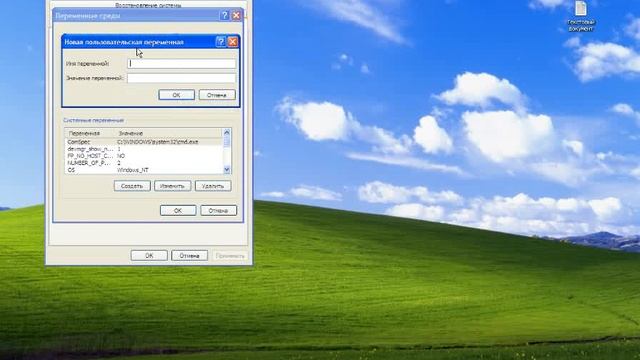The height and width of the screenshot is (360, 640).
Task: Select the OS variable row
Action: pos(144,170)
